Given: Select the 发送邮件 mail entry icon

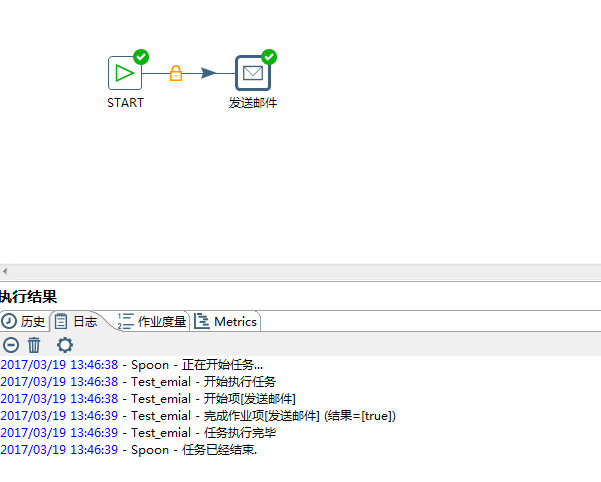Looking at the screenshot, I should pos(253,73).
